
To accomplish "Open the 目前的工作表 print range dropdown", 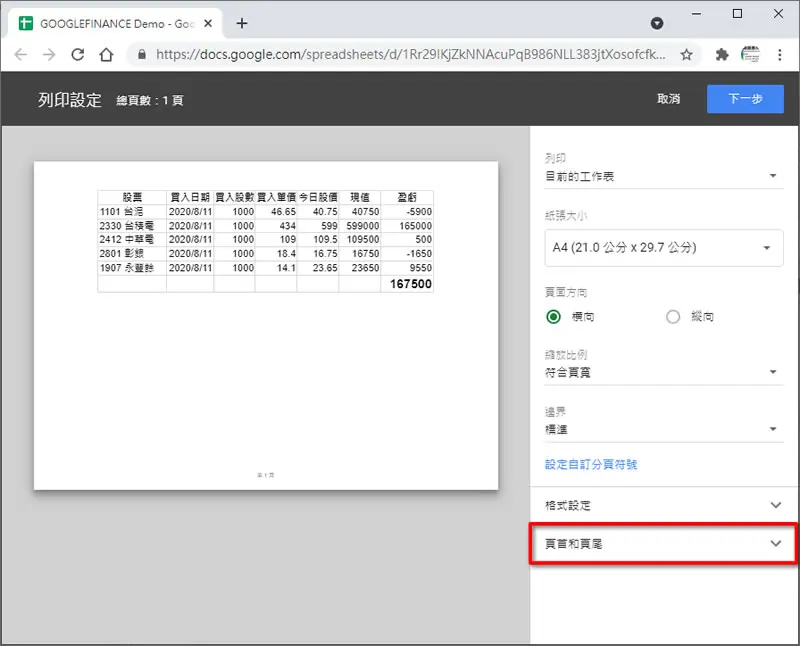I will point(664,177).
